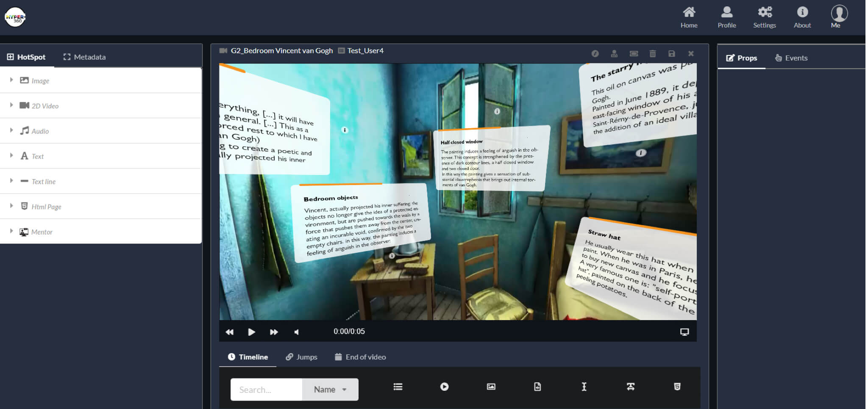Filter timeline by audio file icon
The height and width of the screenshot is (409, 868).
(x=537, y=387)
